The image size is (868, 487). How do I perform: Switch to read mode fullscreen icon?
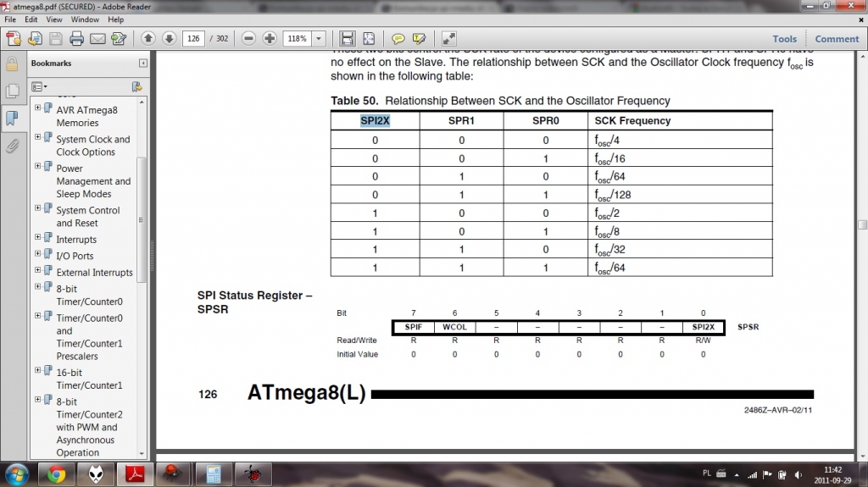click(x=448, y=39)
